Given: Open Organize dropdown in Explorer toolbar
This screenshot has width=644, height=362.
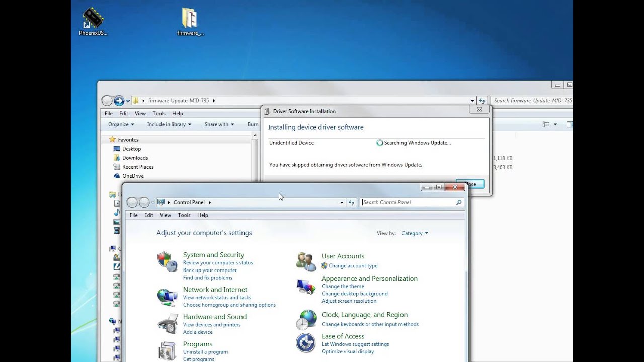Looking at the screenshot, I should pos(121,124).
